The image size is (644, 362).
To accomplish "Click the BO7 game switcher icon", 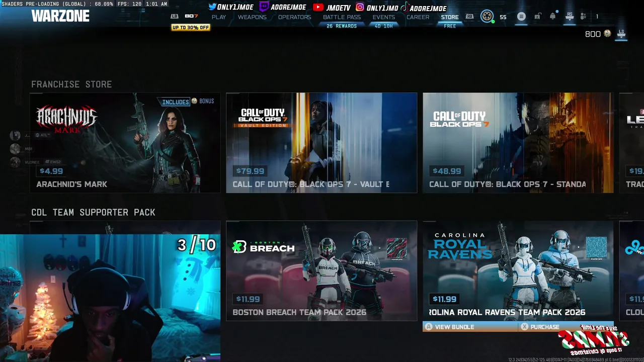I will click(191, 17).
